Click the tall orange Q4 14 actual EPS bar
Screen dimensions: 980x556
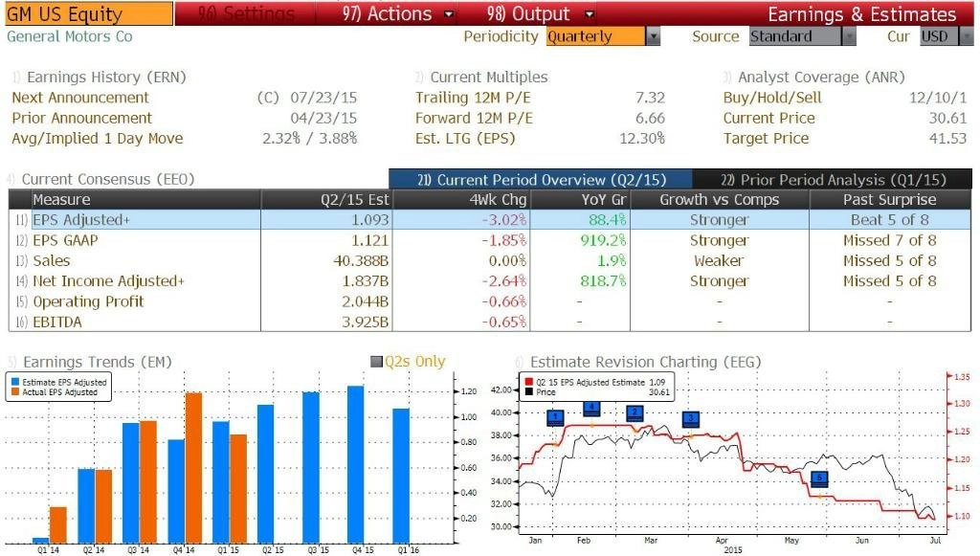point(193,468)
